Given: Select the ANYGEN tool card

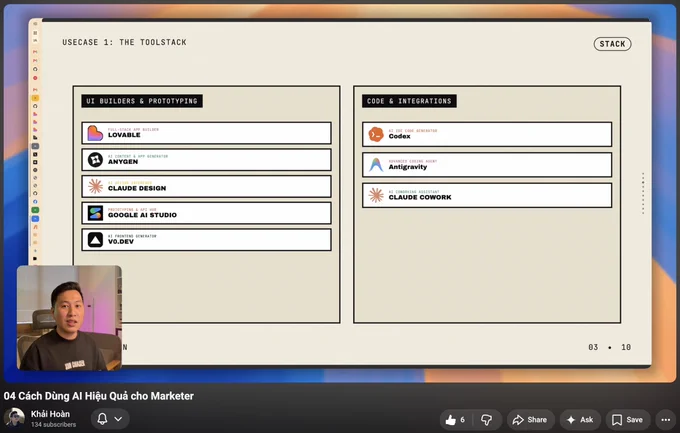Looking at the screenshot, I should [206, 160].
